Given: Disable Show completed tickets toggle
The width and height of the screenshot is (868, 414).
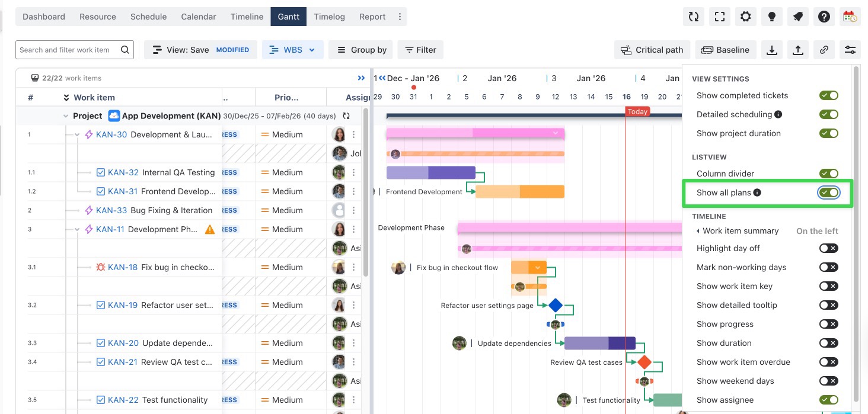Looking at the screenshot, I should coord(828,95).
